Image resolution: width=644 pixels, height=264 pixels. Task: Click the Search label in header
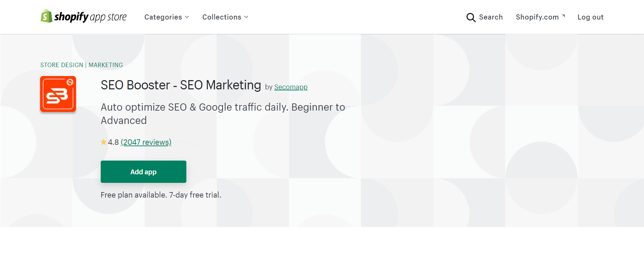pyautogui.click(x=491, y=17)
